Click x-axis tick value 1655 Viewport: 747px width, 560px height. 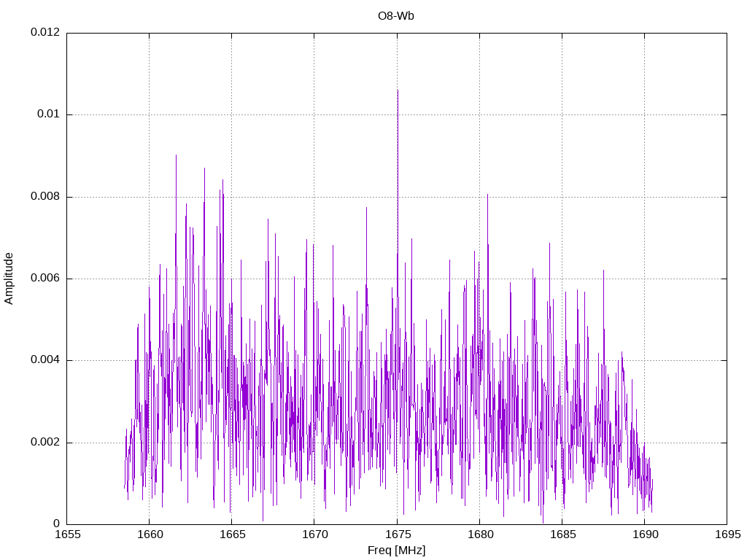[68, 534]
